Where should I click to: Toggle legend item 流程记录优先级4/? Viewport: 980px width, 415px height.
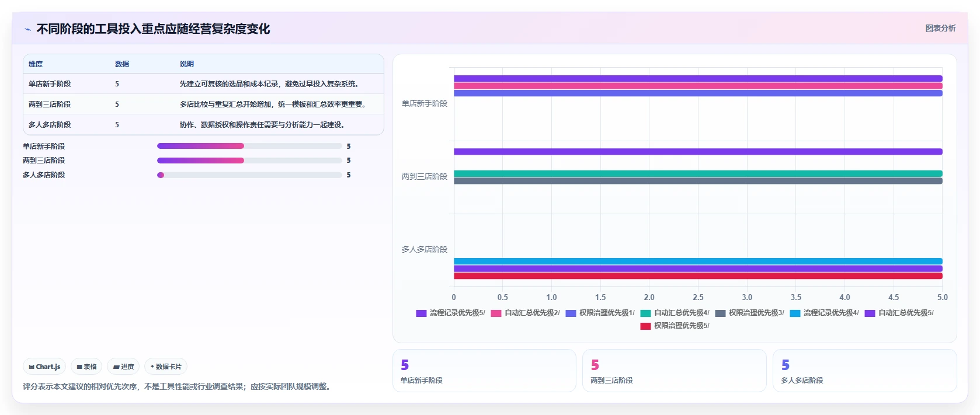point(824,313)
